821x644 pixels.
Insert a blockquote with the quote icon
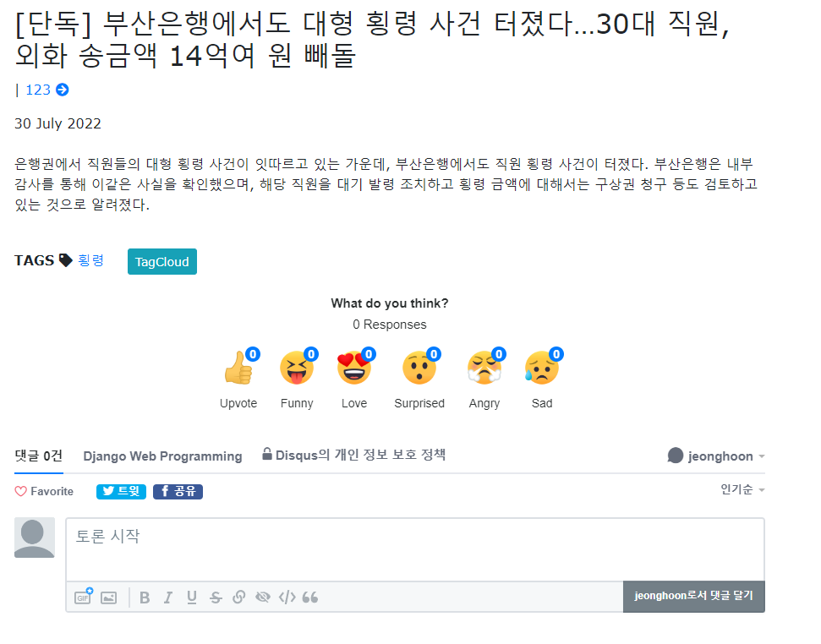pyautogui.click(x=310, y=598)
